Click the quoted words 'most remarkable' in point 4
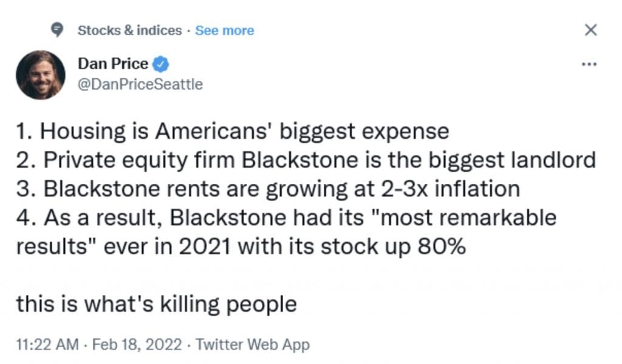The width and height of the screenshot is (622, 364). 468,217
